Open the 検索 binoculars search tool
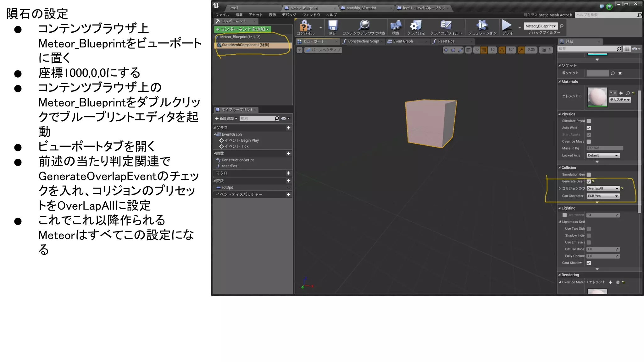Image resolution: width=644 pixels, height=362 pixels. click(396, 25)
